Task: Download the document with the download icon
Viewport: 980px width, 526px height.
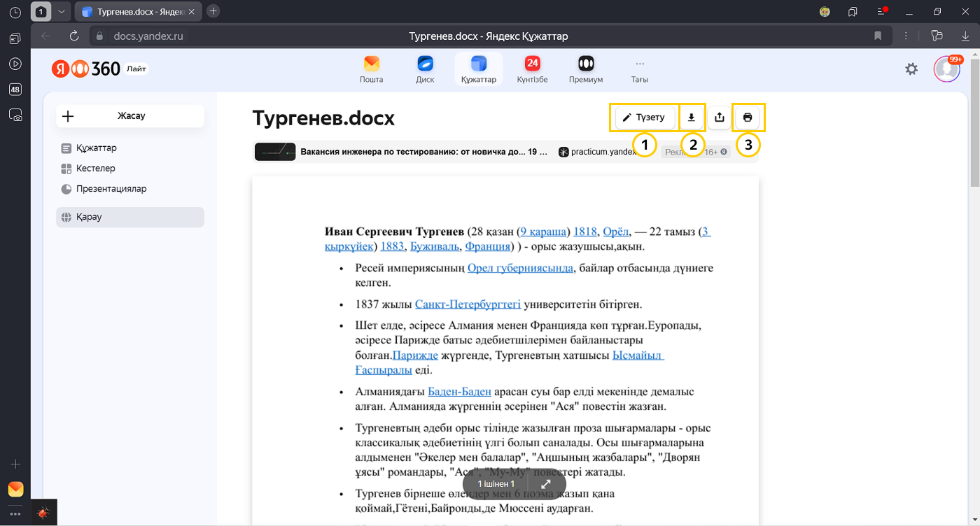Action: coord(692,118)
